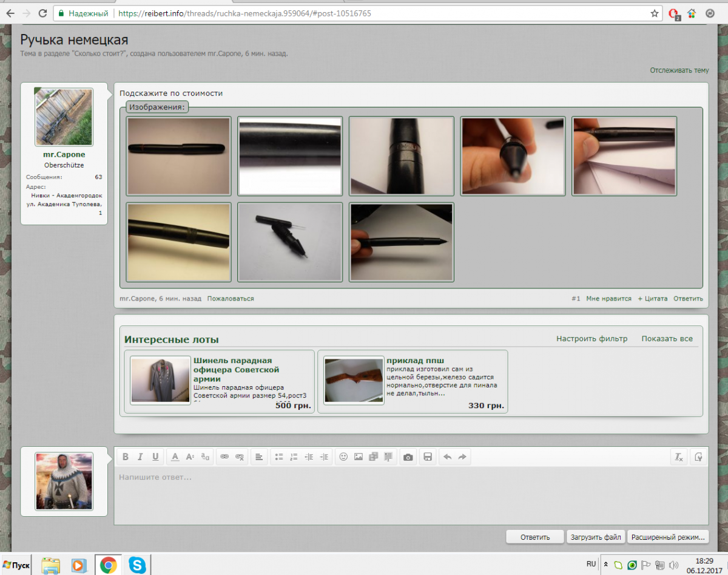Click the Ответить link under the post
Screen dimensions: 728x575
click(x=688, y=299)
